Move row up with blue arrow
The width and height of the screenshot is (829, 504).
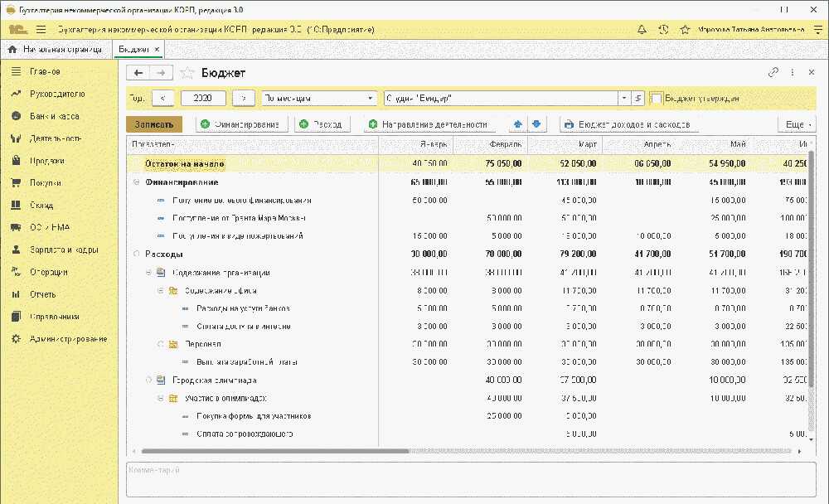(x=517, y=124)
